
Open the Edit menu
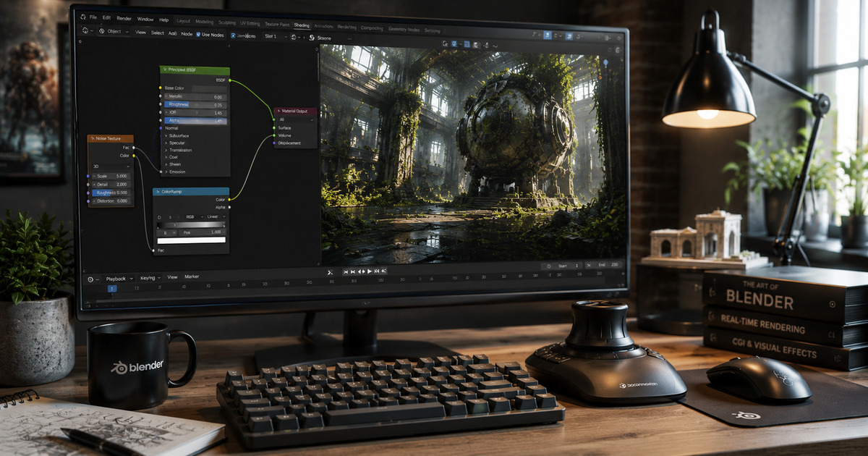106,17
